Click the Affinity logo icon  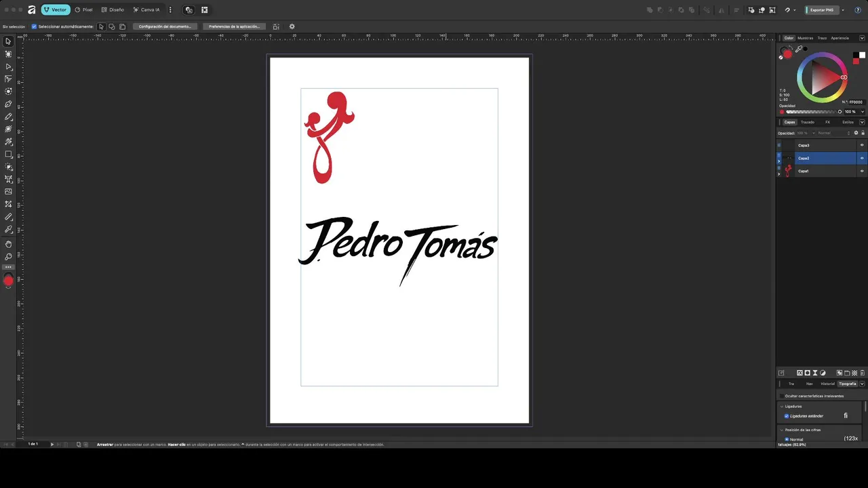click(x=31, y=9)
